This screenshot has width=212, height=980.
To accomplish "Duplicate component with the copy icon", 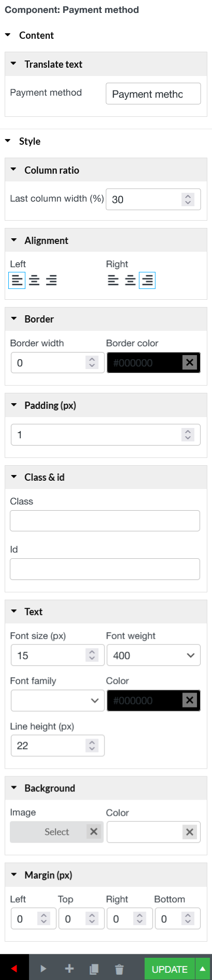I will [94, 969].
